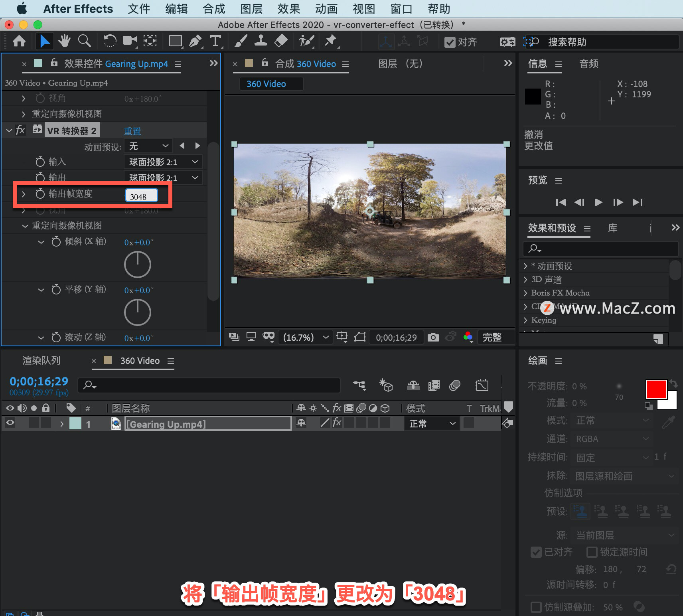The height and width of the screenshot is (616, 683).
Task: Toggle the 仿制源叠加 checkbox
Action: pyautogui.click(x=536, y=607)
